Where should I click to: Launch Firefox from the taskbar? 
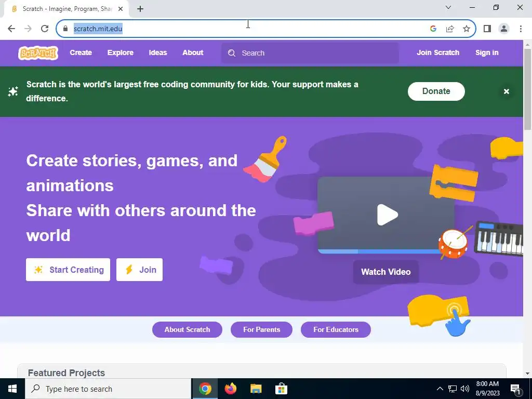coord(230,389)
